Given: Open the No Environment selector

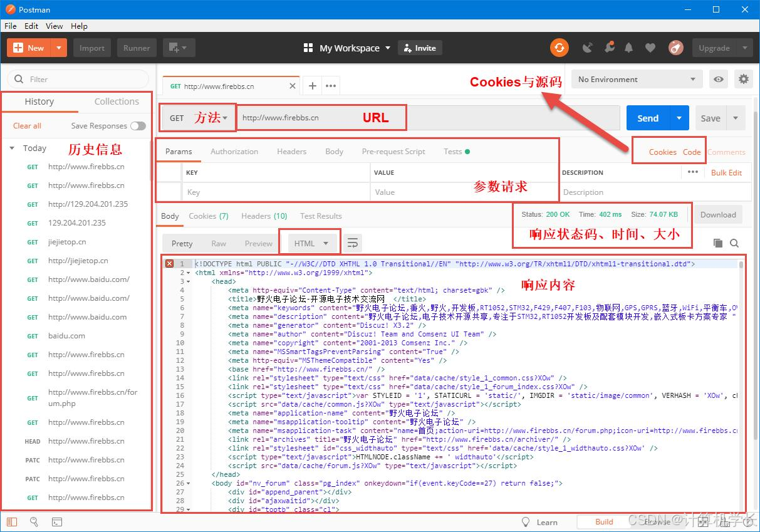Looking at the screenshot, I should [x=637, y=80].
